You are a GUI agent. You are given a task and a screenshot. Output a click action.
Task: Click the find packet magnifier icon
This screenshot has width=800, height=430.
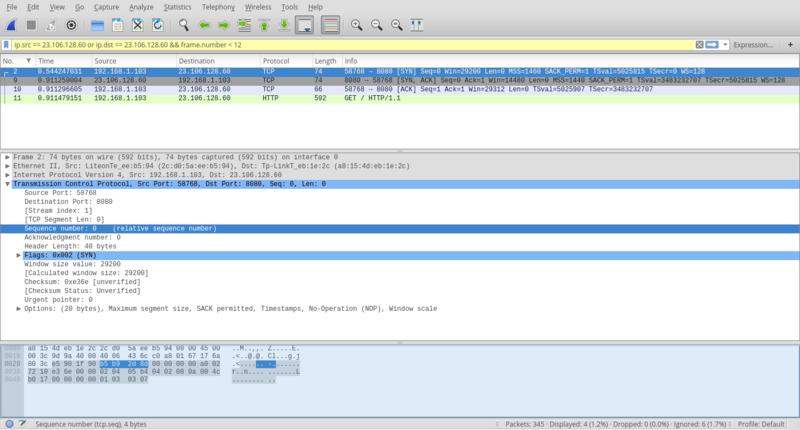[184, 24]
